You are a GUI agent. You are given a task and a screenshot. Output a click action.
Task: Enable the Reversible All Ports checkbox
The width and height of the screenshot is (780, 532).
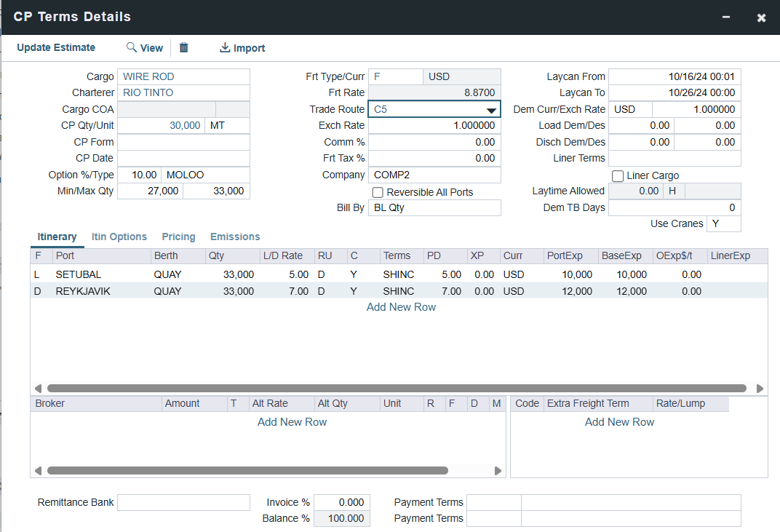coord(378,192)
